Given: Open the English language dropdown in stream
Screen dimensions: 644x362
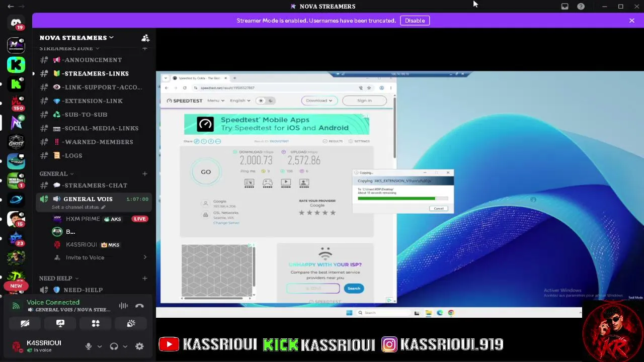Looking at the screenshot, I should click(x=240, y=101).
